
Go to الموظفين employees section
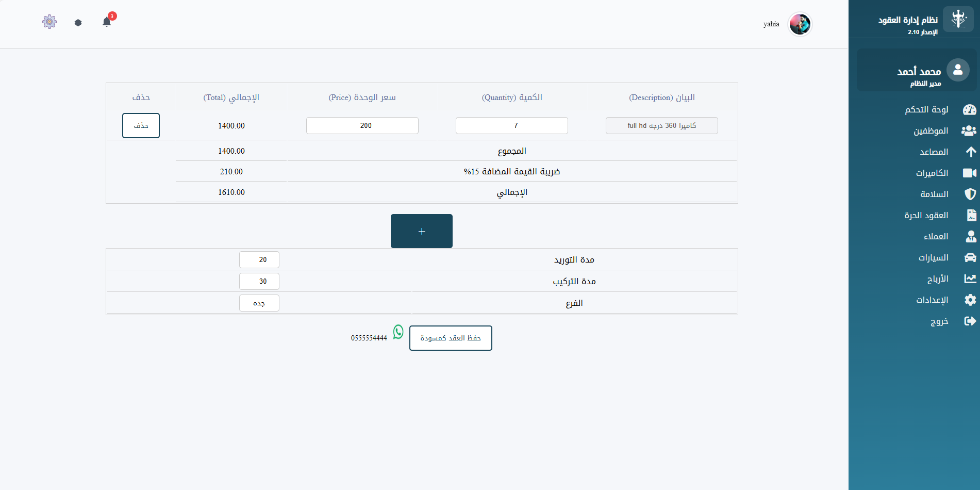(931, 130)
